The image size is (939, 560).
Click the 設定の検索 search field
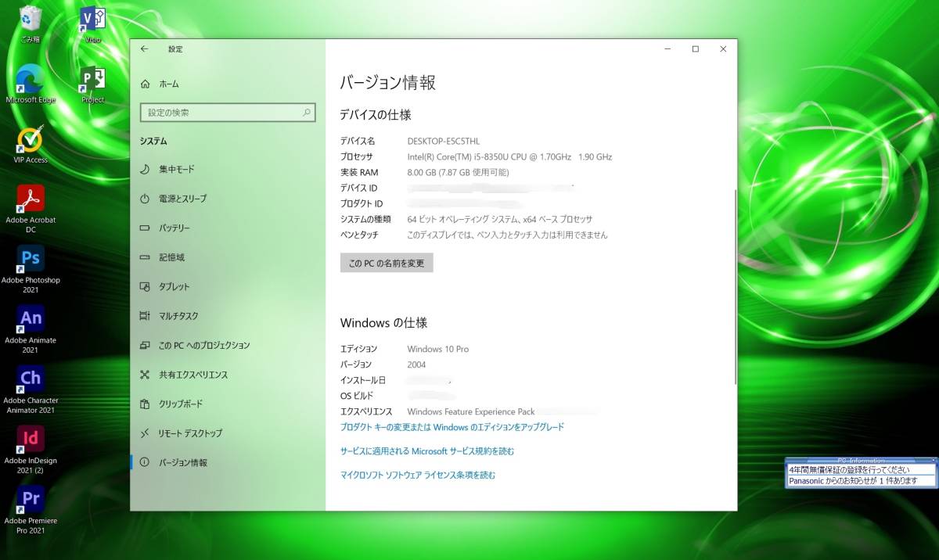tap(228, 113)
